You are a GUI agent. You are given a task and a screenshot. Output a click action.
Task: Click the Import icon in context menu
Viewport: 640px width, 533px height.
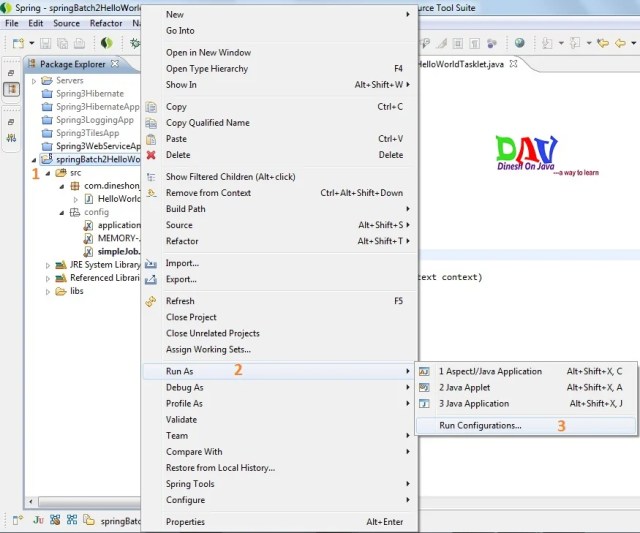[x=151, y=264]
